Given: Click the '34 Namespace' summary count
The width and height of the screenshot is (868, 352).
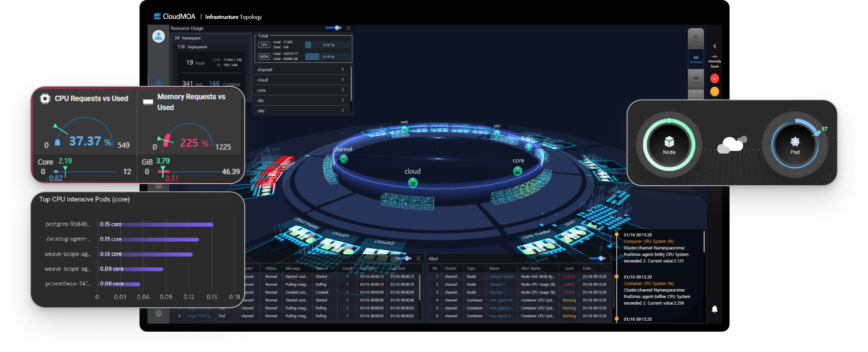Looking at the screenshot, I should pyautogui.click(x=187, y=38).
